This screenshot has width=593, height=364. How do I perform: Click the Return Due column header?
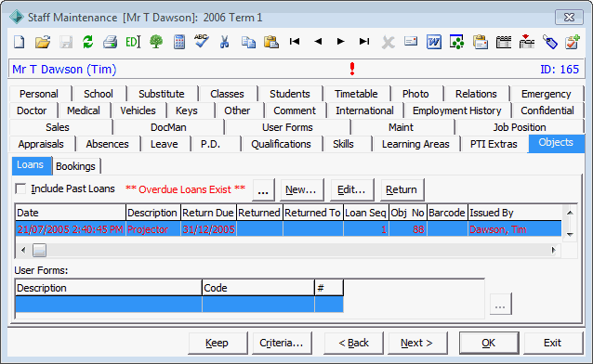pyautogui.click(x=208, y=213)
